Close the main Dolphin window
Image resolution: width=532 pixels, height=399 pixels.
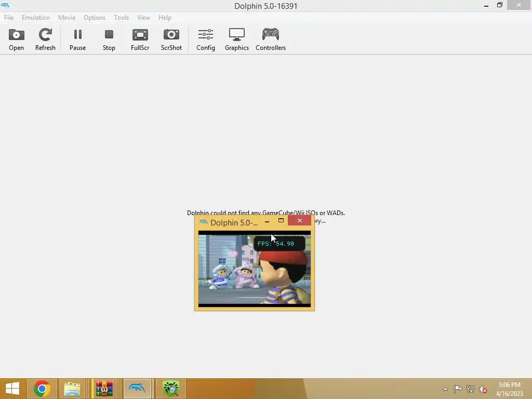point(519,5)
